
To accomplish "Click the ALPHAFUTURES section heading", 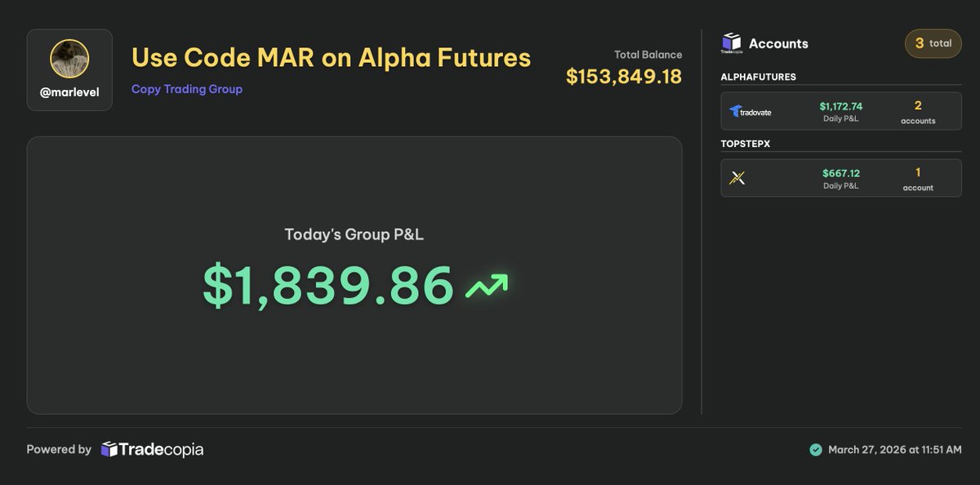I will tap(759, 77).
